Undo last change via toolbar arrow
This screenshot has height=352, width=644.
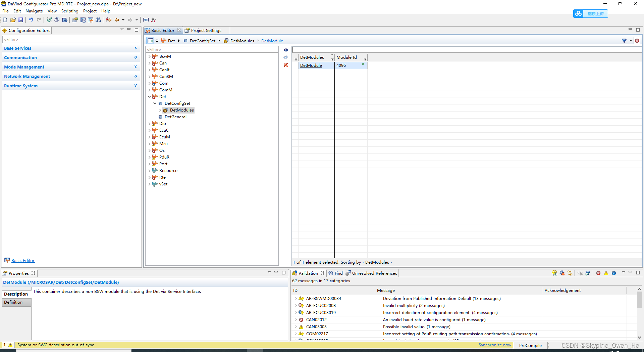31,20
